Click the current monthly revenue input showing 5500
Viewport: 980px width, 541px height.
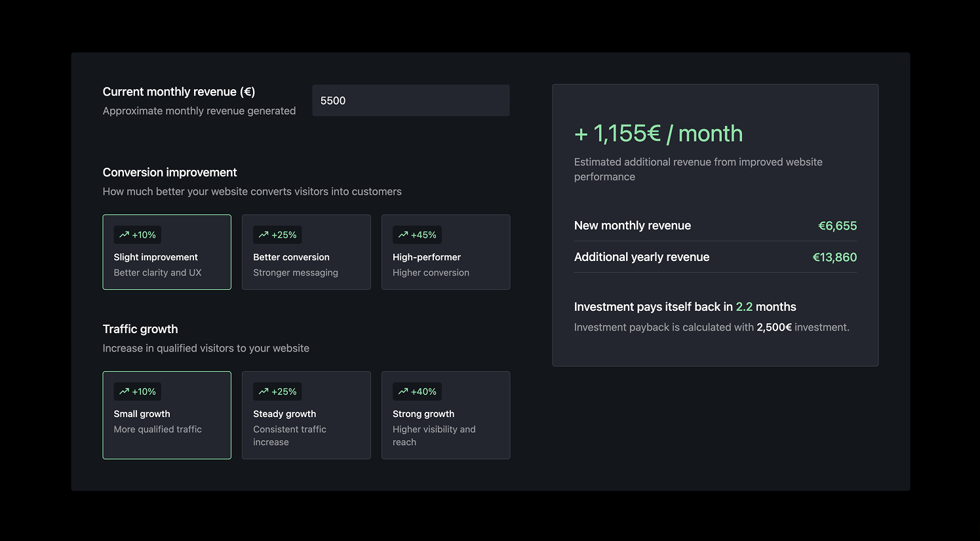[x=410, y=100]
